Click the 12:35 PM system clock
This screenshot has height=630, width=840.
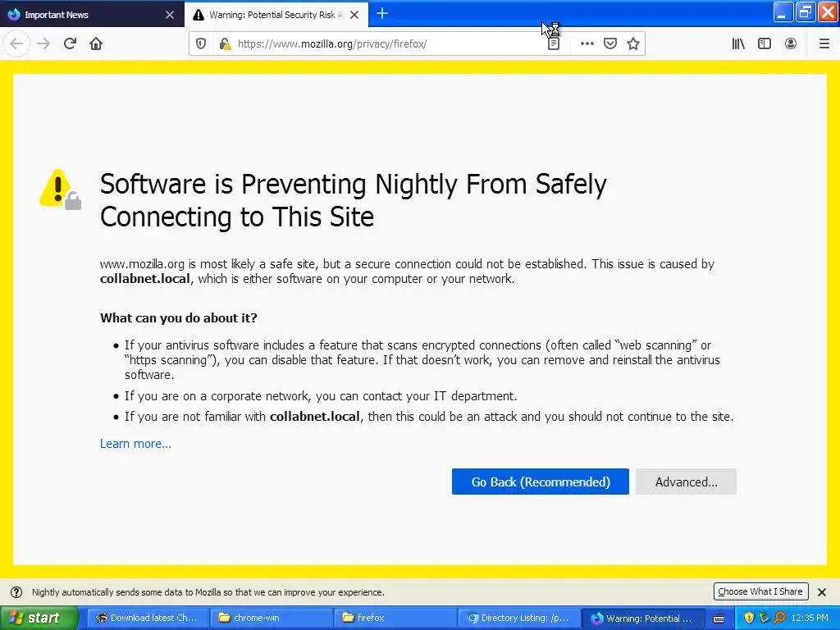pyautogui.click(x=810, y=619)
